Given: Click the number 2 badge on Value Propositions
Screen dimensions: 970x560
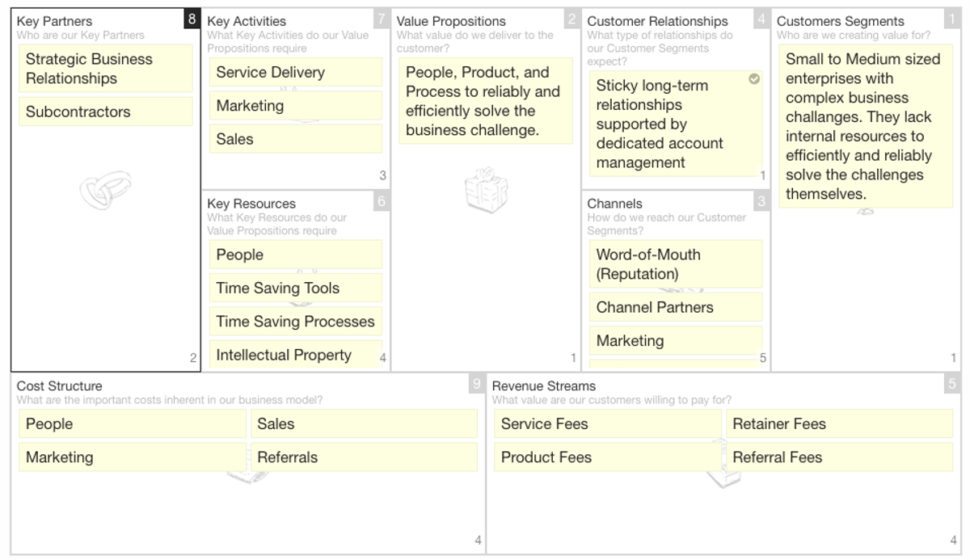Looking at the screenshot, I should 571,19.
